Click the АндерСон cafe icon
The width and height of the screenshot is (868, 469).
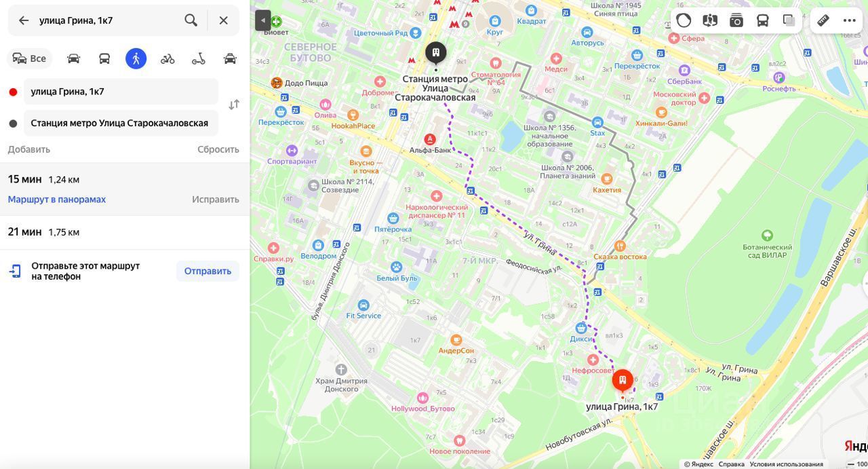pyautogui.click(x=456, y=340)
